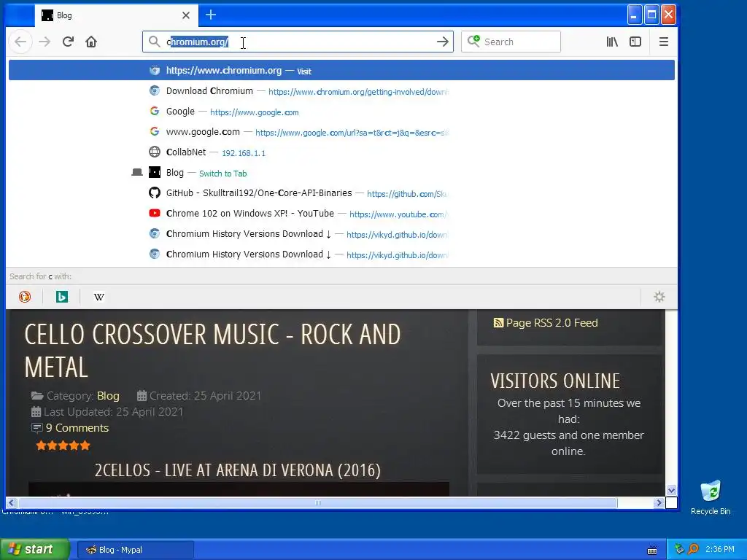Reload the current page

(x=68, y=42)
